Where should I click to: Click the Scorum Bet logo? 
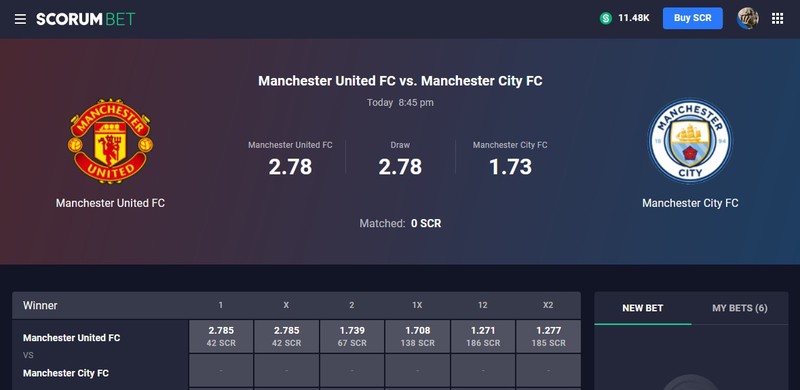[x=85, y=19]
